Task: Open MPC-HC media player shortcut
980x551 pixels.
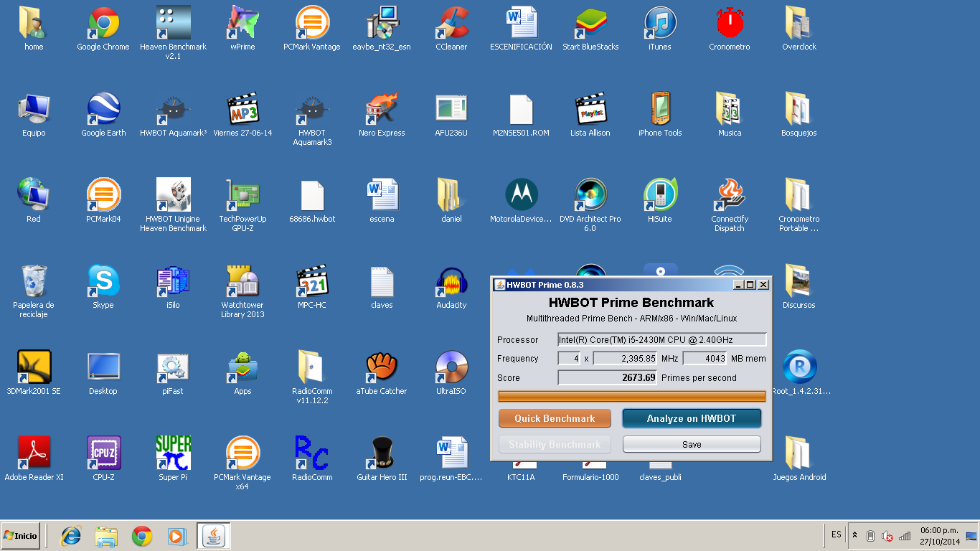Action: [312, 287]
